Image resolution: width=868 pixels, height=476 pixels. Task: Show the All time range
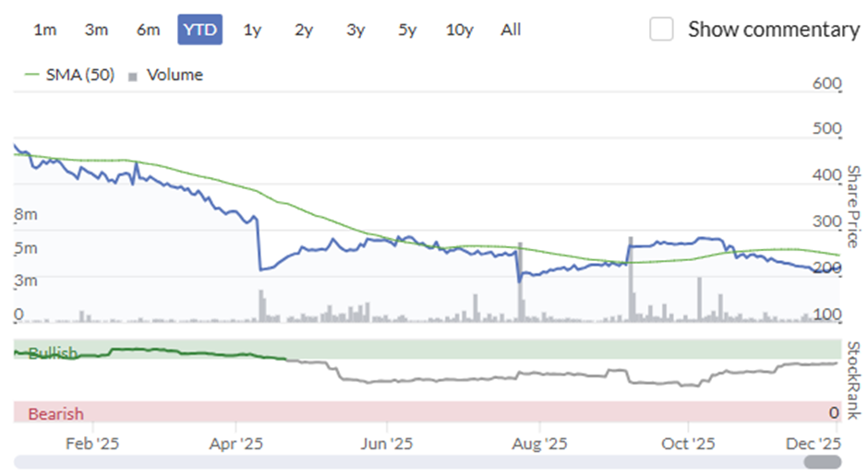pyautogui.click(x=511, y=30)
